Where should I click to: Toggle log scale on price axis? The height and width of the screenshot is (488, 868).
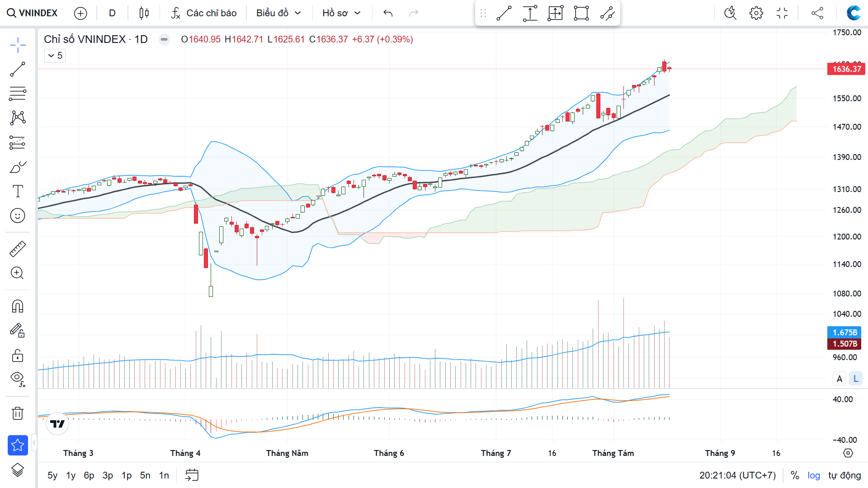814,475
